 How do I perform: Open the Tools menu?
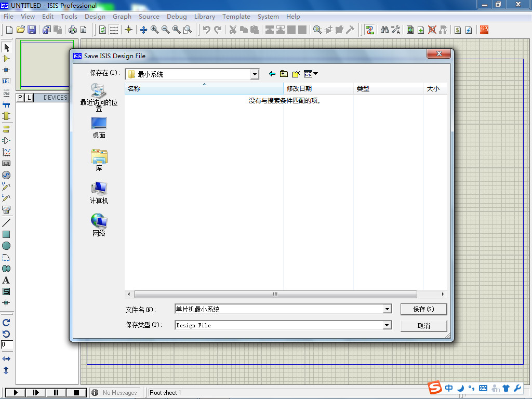click(69, 16)
